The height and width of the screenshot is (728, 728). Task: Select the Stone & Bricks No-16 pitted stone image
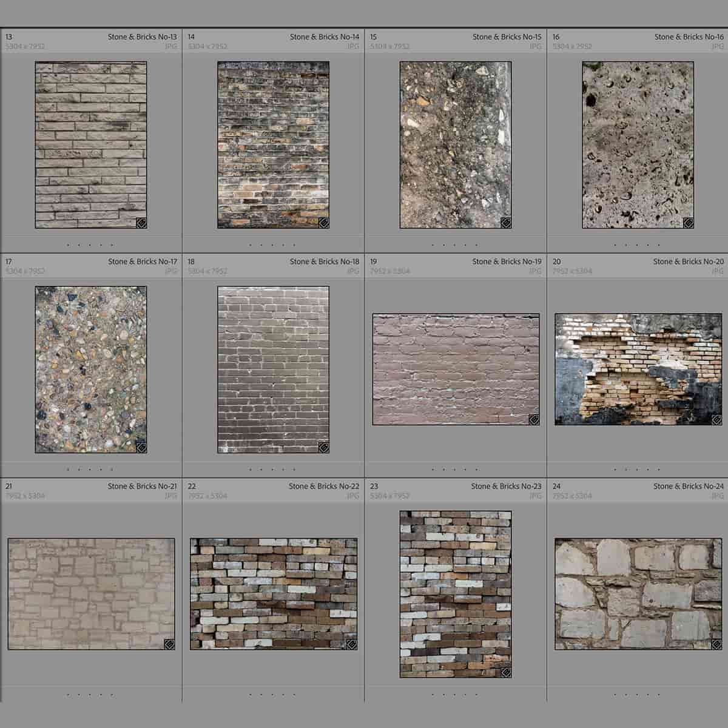[x=638, y=145]
